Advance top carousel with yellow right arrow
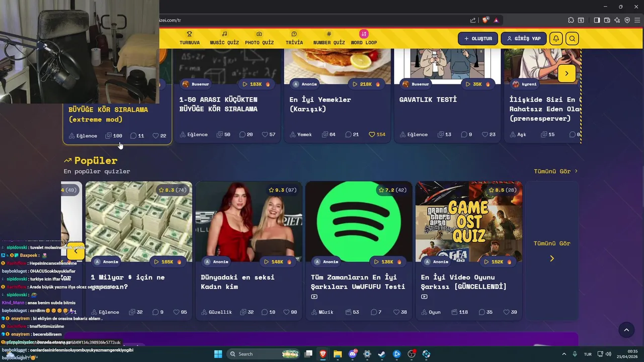This screenshot has height=362, width=644. (x=567, y=73)
